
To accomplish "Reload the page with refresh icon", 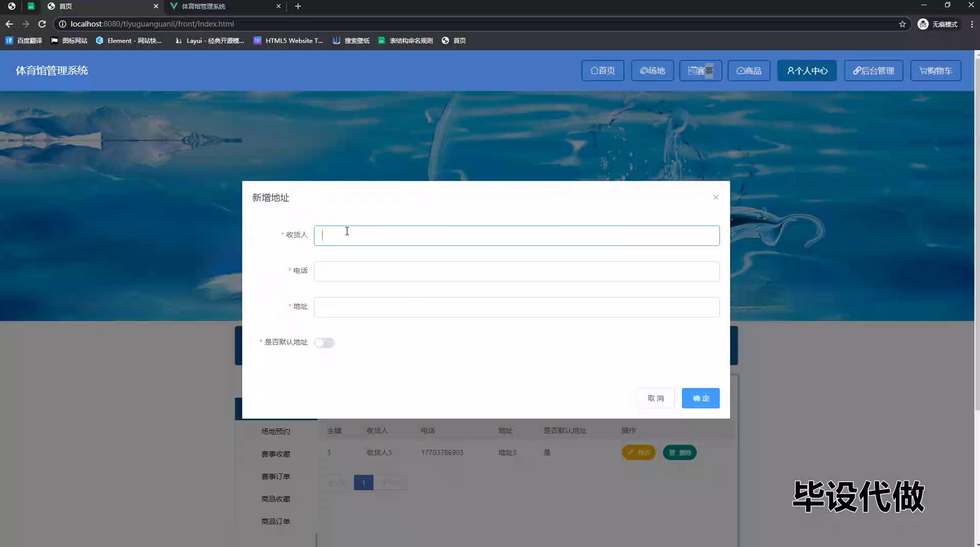I will (x=42, y=24).
